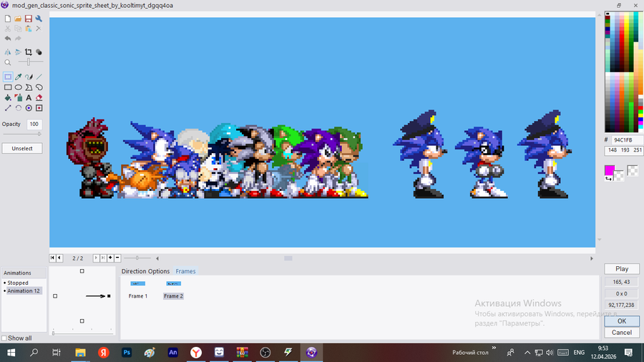Viewport: 644px width, 362px height.
Task: Select the freehand Shape lasso tool
Action: 39,87
